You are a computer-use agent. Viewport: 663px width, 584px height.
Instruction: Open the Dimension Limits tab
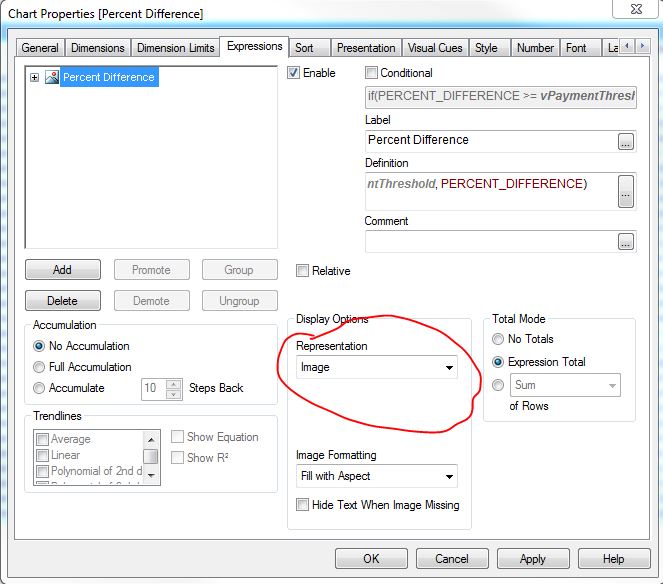pos(175,48)
